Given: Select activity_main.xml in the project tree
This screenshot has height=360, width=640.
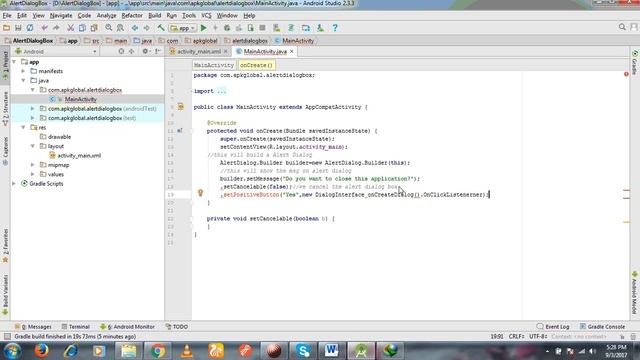Looking at the screenshot, I should tap(79, 156).
